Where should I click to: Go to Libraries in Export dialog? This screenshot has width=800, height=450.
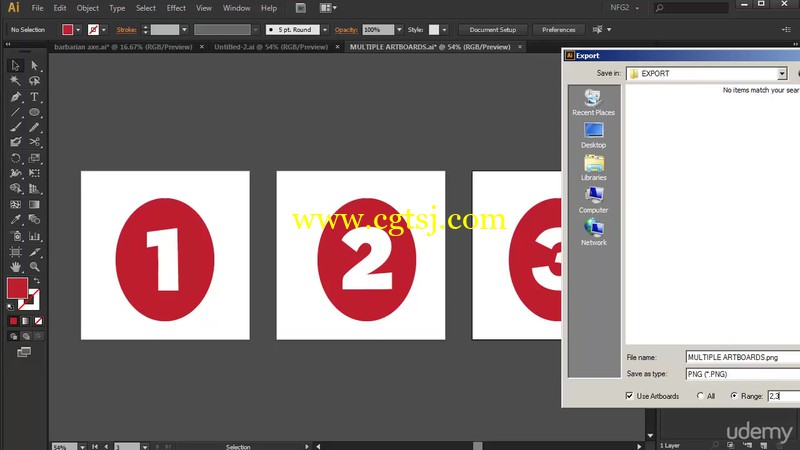click(x=593, y=167)
